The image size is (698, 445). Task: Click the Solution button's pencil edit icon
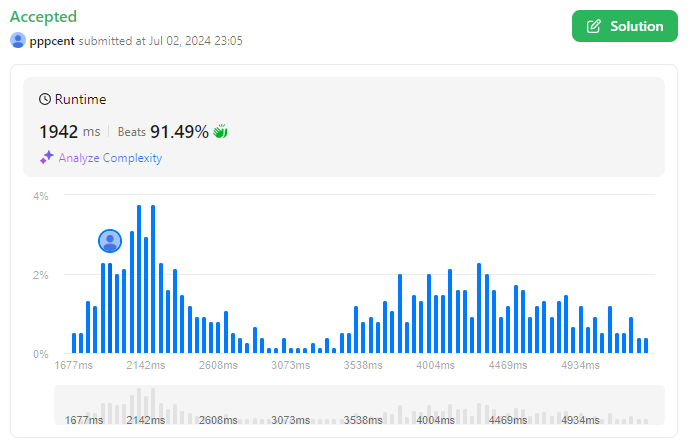point(593,26)
